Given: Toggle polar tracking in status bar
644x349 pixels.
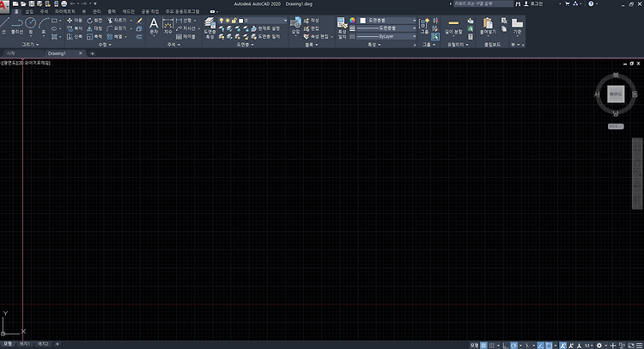Looking at the screenshot, I should point(513,346).
